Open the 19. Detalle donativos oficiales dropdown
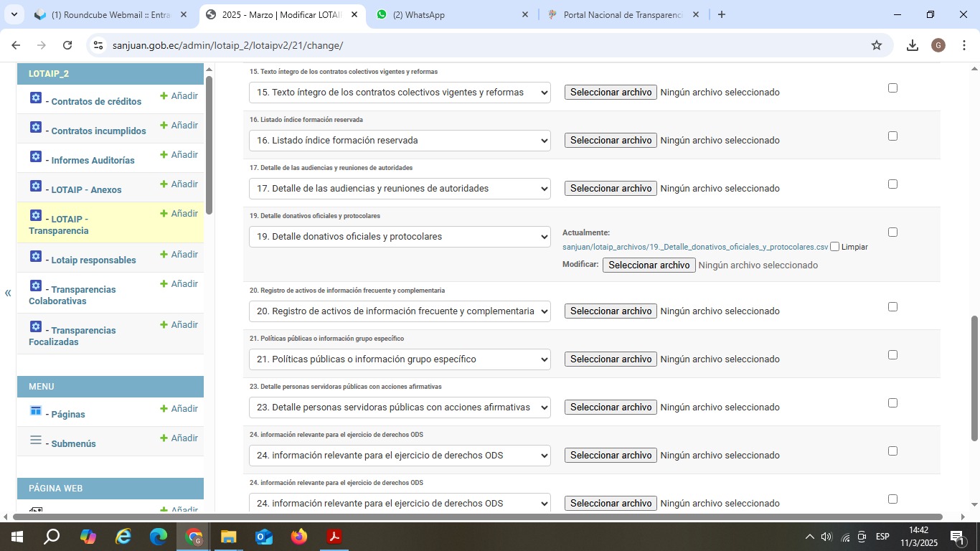980x551 pixels. 400,237
